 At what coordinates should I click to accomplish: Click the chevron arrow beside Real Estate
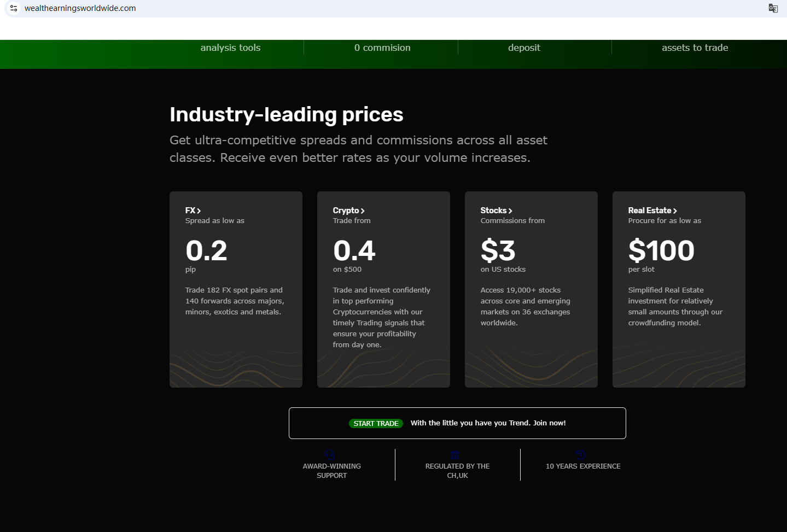pos(675,211)
